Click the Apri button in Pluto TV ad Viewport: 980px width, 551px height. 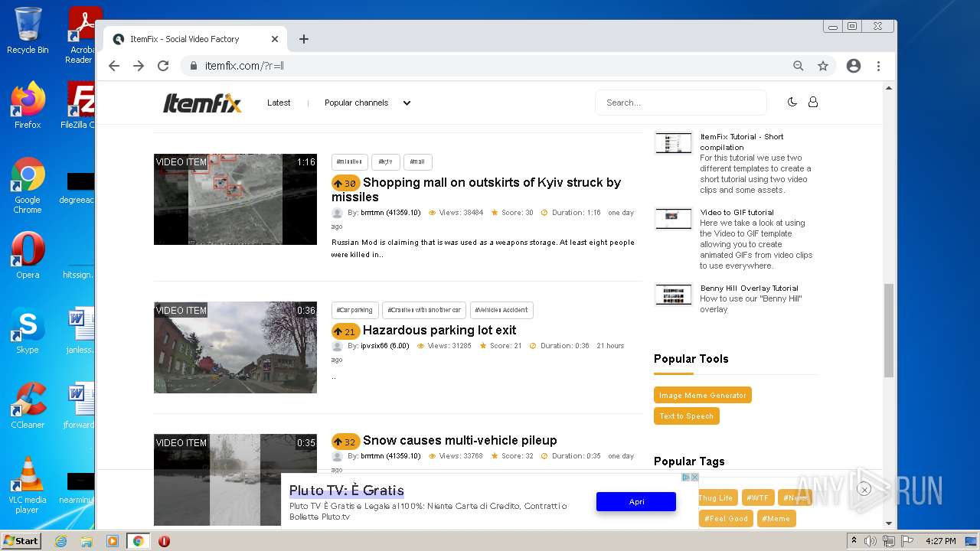tap(636, 501)
